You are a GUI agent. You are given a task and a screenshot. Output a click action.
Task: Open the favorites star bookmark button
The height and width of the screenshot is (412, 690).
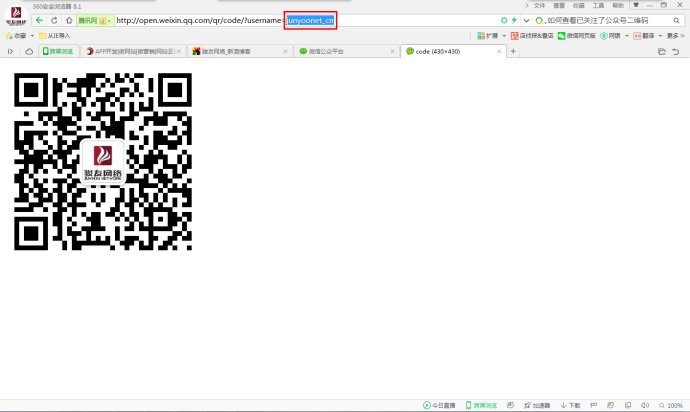15,36
